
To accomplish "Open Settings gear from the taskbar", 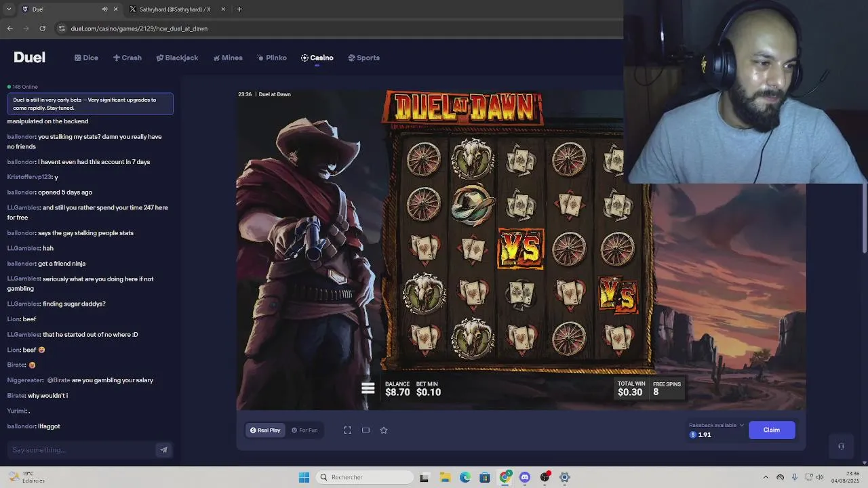I will pyautogui.click(x=565, y=477).
